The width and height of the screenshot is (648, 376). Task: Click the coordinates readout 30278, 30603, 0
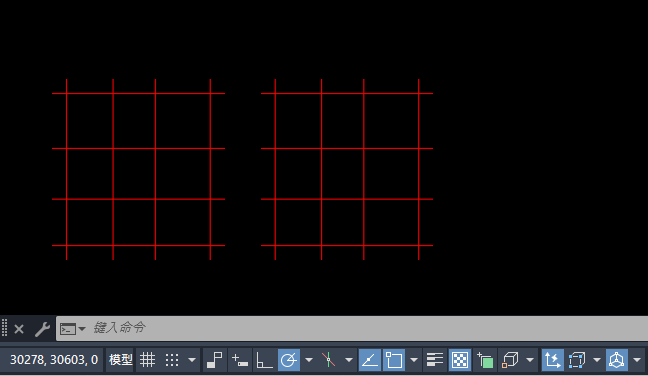point(54,360)
